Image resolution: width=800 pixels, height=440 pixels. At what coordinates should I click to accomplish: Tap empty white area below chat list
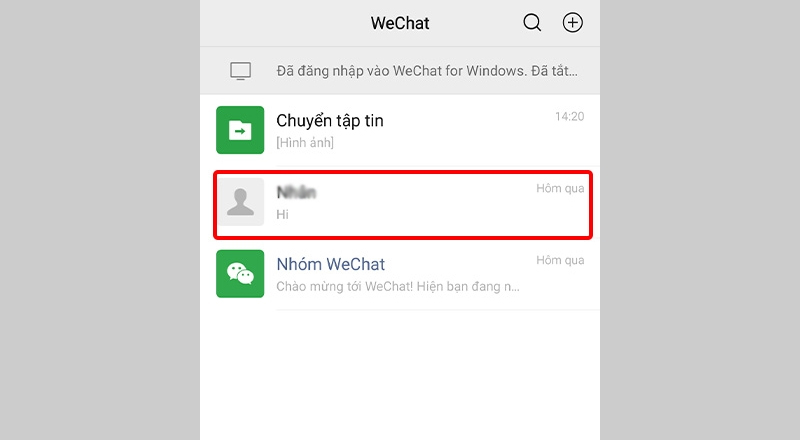pyautogui.click(x=400, y=375)
